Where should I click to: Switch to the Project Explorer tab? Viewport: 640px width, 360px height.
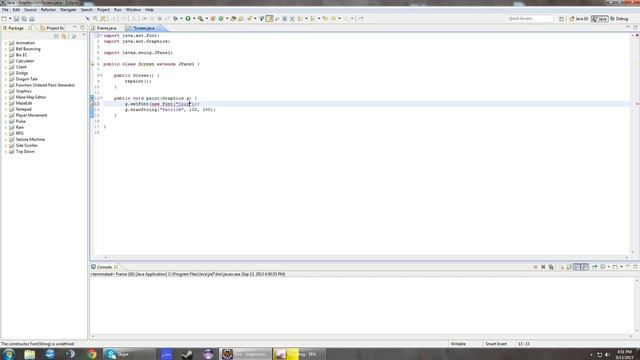pos(52,28)
